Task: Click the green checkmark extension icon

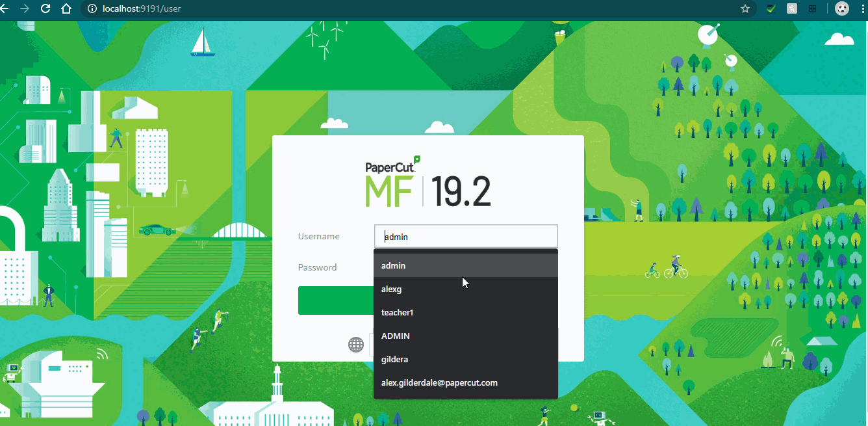Action: 770,9
